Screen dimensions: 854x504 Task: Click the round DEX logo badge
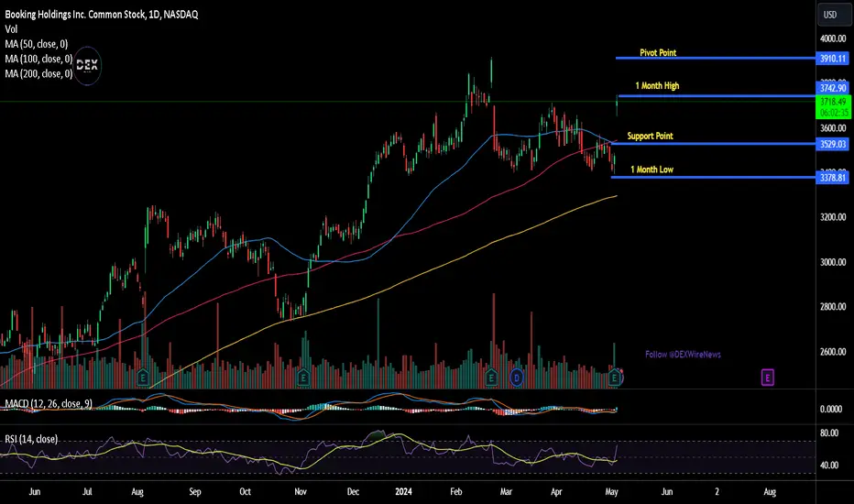coord(87,65)
